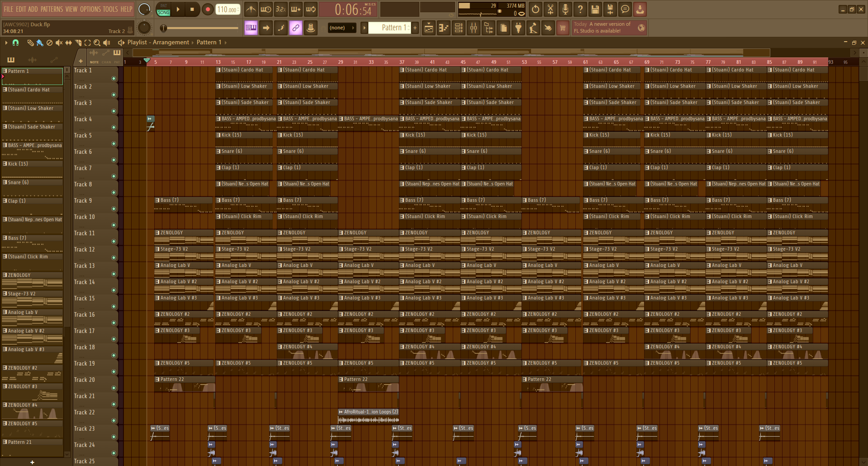868x466 pixels.
Task: Mute Track 1 with its green dot
Action: [114, 79]
